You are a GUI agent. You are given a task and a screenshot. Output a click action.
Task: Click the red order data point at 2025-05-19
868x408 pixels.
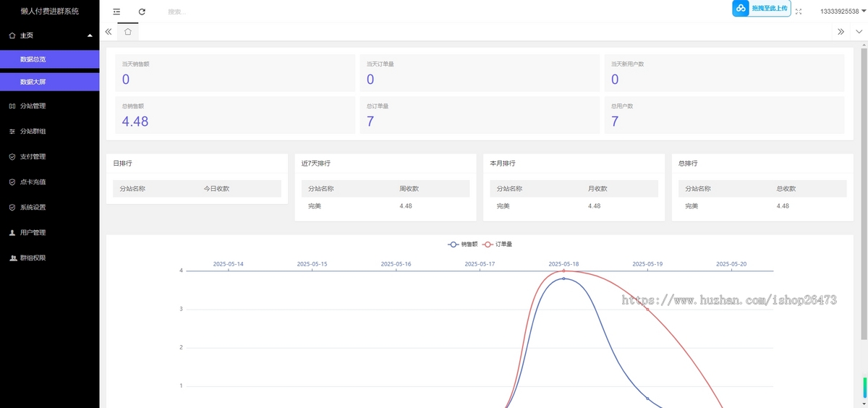pos(647,309)
